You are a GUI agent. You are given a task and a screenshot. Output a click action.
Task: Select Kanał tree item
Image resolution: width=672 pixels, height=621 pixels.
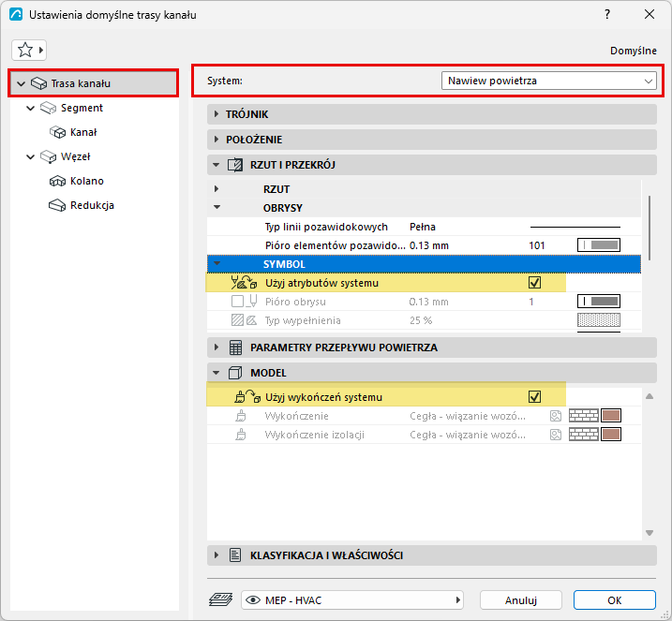click(83, 132)
